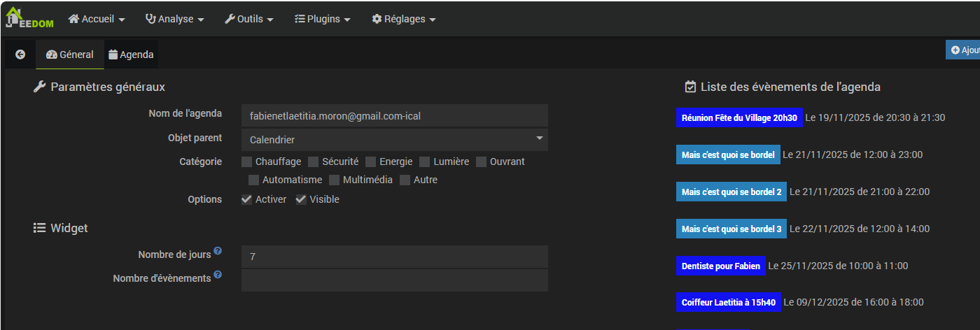Check the Energie category
The image size is (980, 330).
click(x=371, y=162)
